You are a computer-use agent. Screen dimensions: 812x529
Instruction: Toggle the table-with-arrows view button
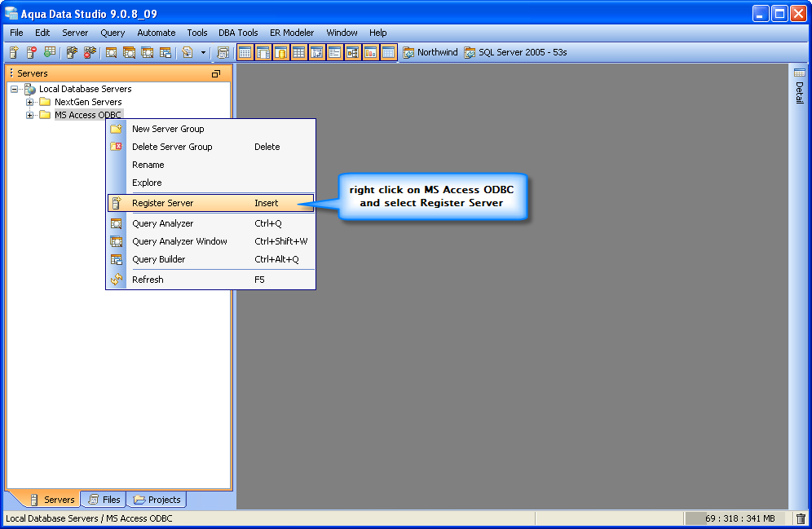317,52
